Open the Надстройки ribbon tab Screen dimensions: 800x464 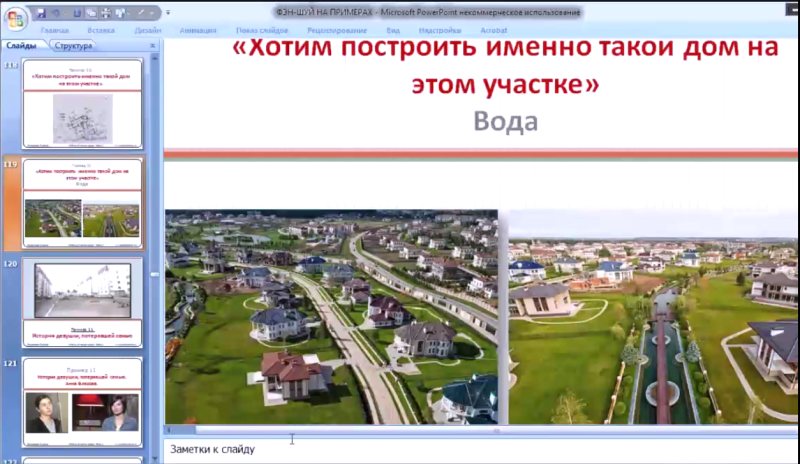tap(440, 31)
